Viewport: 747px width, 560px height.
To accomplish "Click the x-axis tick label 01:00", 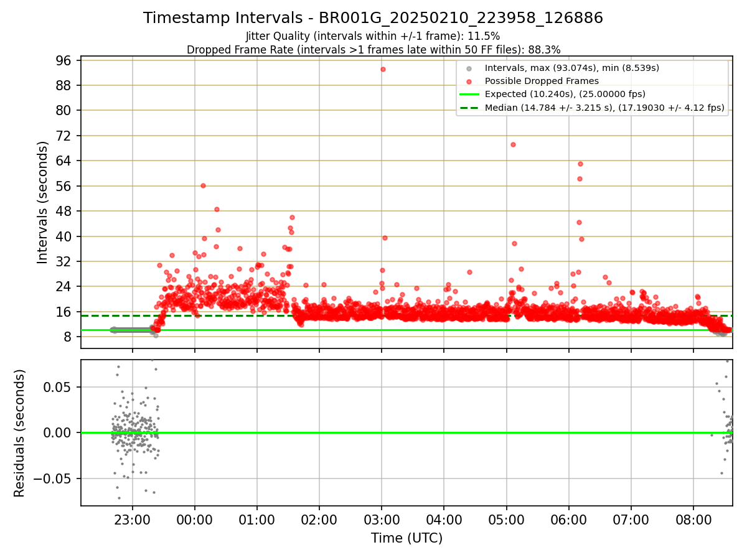I will pyautogui.click(x=256, y=520).
